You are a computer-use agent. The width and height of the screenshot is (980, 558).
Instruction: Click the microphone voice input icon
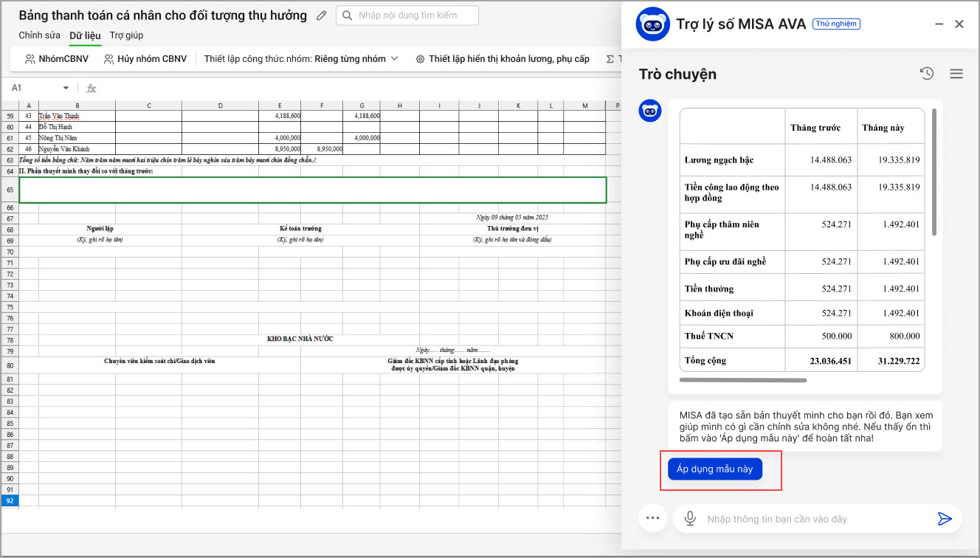tap(690, 519)
